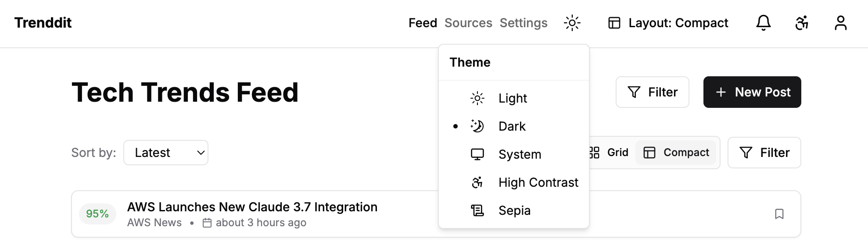Open the AWS Launches New Claude post

point(252,207)
